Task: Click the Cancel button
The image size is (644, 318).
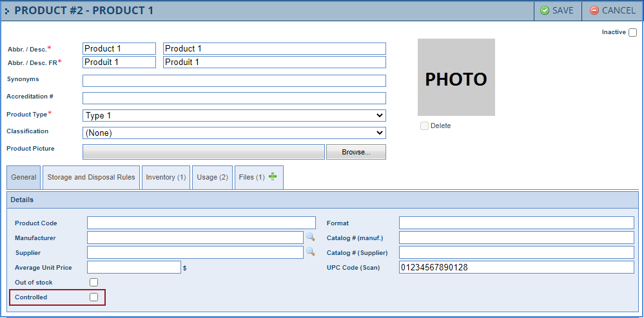Action: point(612,10)
